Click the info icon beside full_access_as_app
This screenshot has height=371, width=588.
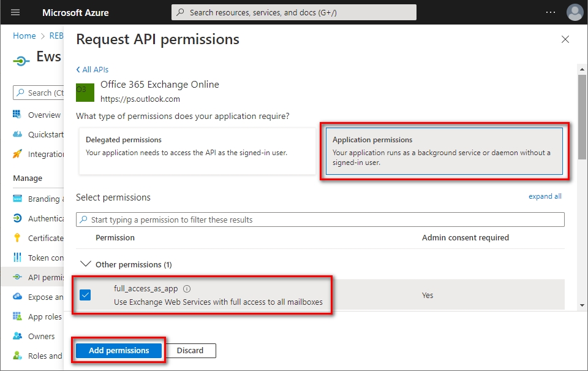click(x=187, y=289)
